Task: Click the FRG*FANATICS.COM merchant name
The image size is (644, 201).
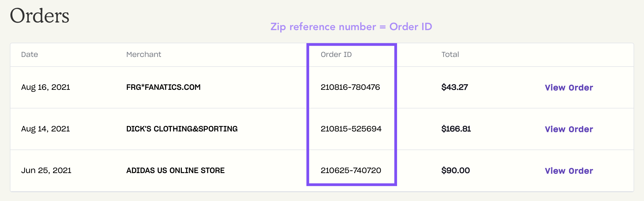Action: coord(163,87)
